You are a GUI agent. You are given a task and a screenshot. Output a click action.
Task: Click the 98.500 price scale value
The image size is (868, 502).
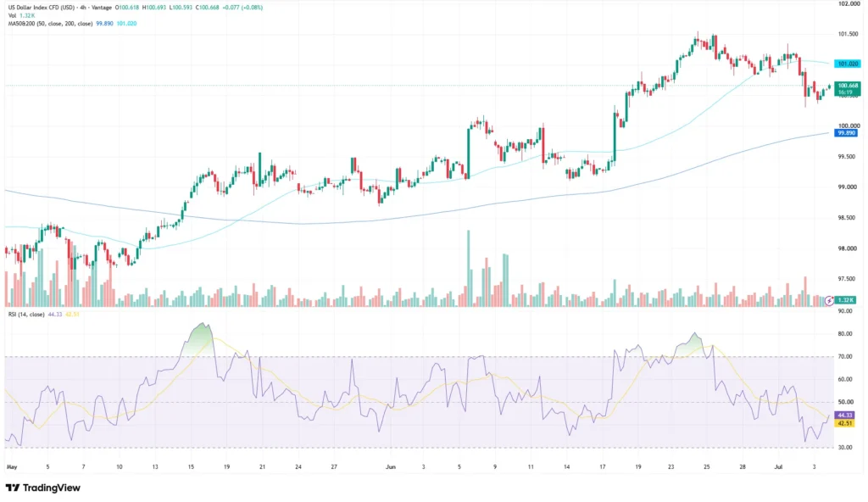pos(847,218)
